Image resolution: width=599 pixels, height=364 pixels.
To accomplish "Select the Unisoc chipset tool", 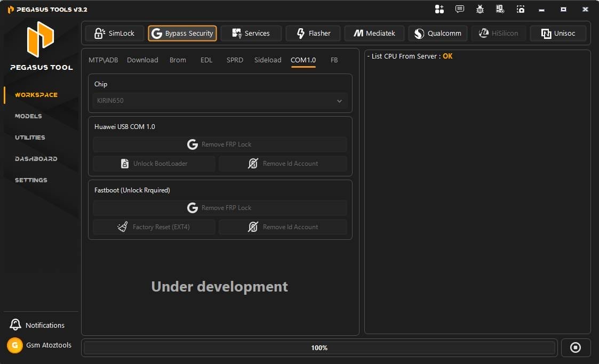I will [x=558, y=33].
